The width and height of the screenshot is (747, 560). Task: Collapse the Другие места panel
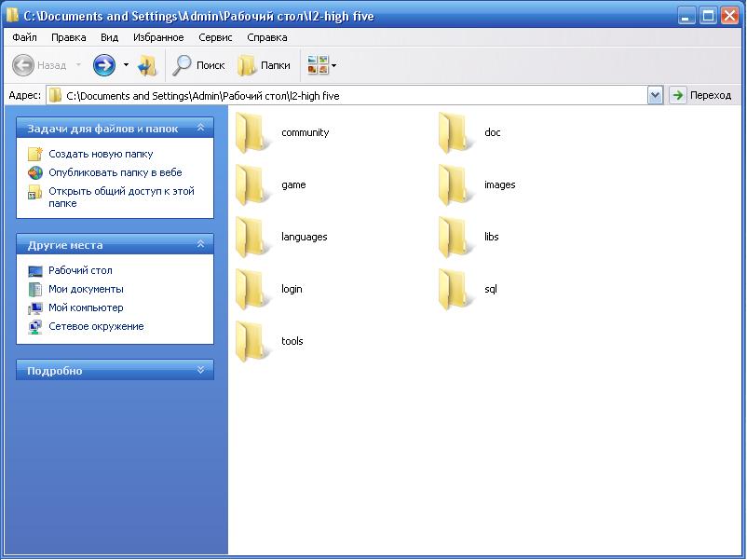pos(200,244)
